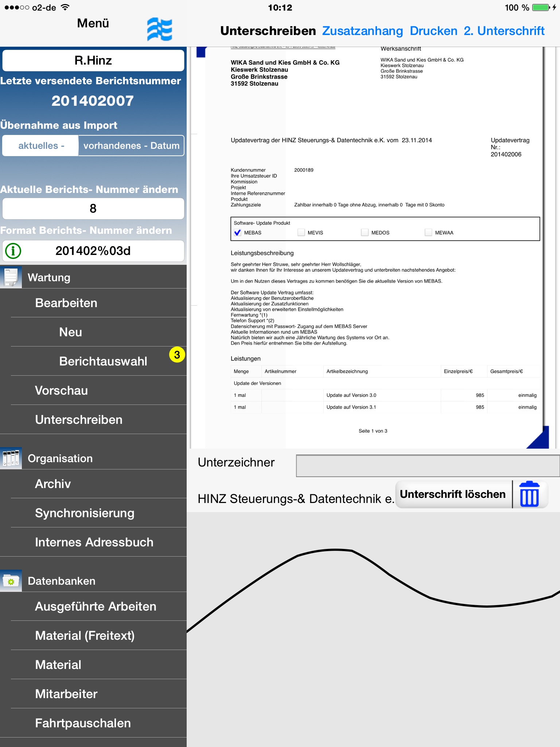Tap the yellow badge showing 3
560x747 pixels.
[x=177, y=355]
